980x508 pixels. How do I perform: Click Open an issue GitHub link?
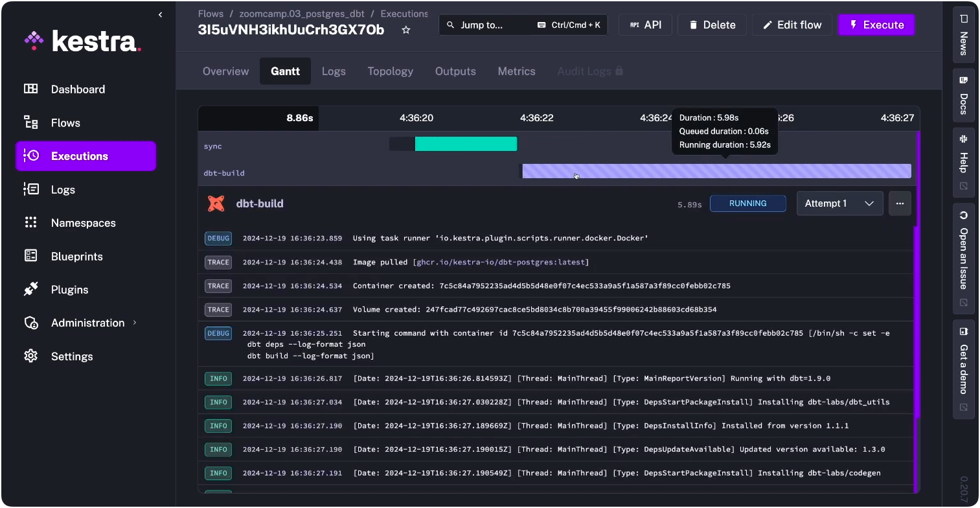pos(964,259)
